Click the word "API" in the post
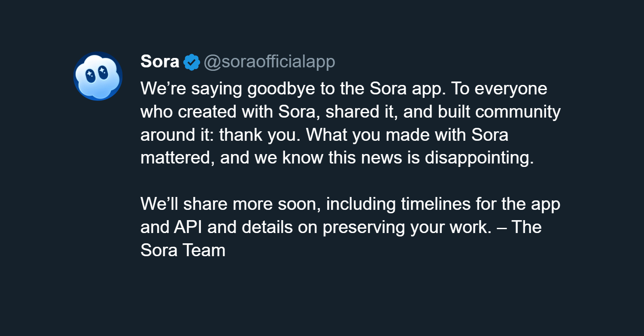The width and height of the screenshot is (644, 336). click(x=188, y=227)
